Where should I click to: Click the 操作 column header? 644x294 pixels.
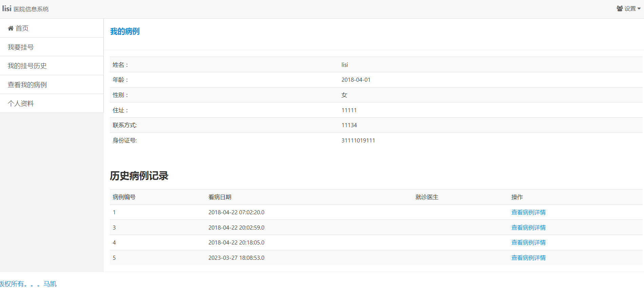tap(517, 197)
